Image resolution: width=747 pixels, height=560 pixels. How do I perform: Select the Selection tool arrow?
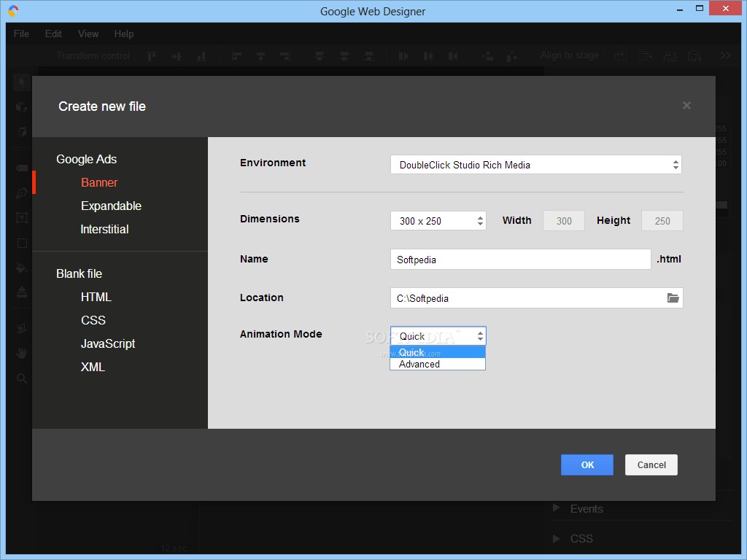[20, 82]
